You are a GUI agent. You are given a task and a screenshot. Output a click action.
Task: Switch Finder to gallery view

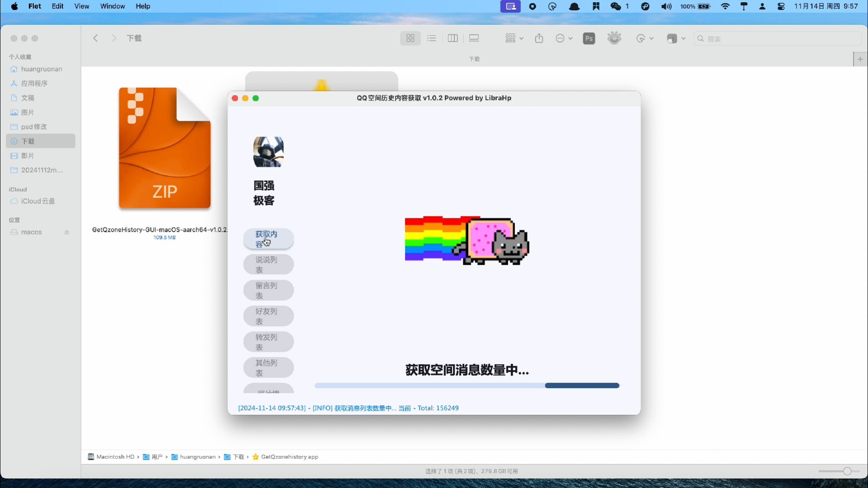pos(474,38)
